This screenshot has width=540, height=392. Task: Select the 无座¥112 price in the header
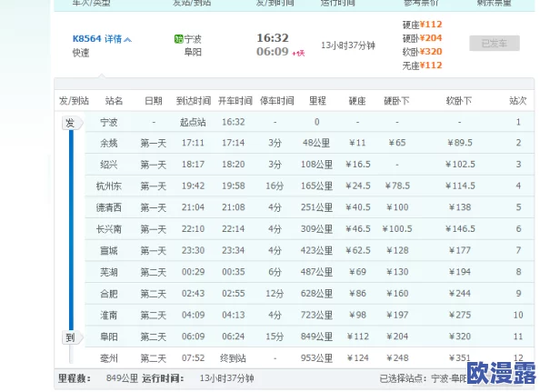[x=422, y=65]
